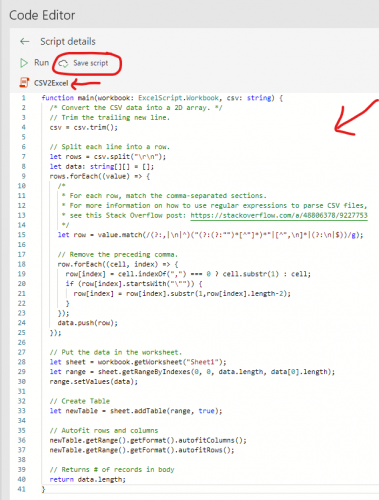Select the CSV2Excel script name
Screen dimensions: 379x500
click(51, 83)
